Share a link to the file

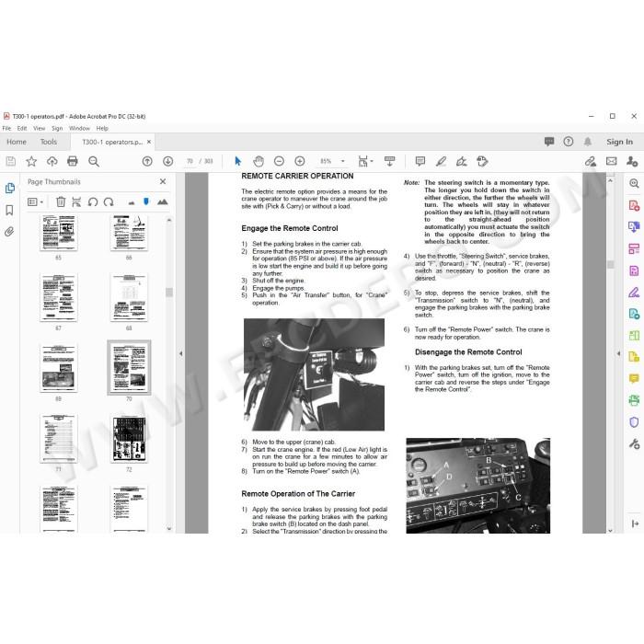[591, 161]
